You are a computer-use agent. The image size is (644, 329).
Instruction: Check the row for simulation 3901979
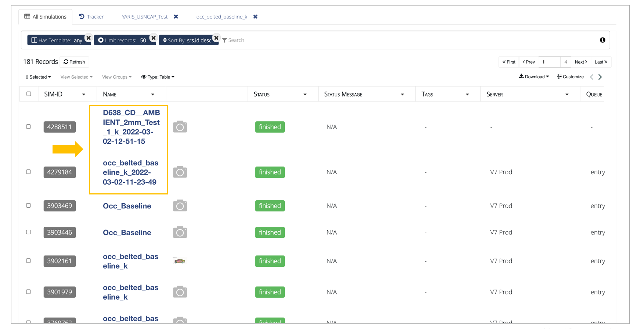28,292
